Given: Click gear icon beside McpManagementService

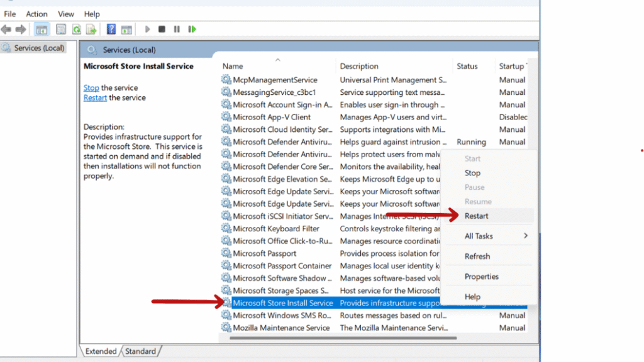Looking at the screenshot, I should point(226,79).
